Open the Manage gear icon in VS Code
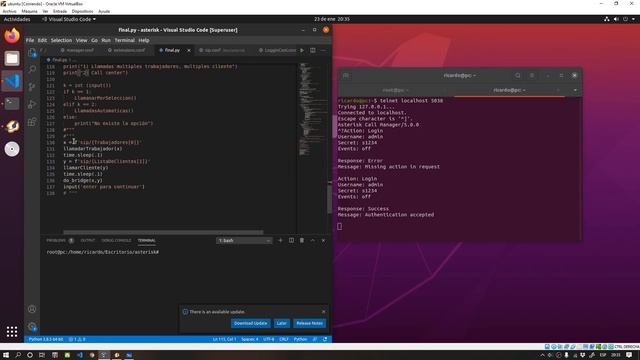Viewport: 640px width, 360px height. (x=32, y=326)
